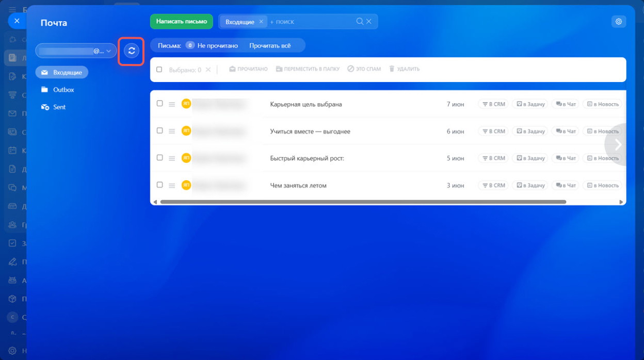Click the scrollbar left arrow of mail list
This screenshot has width=644, height=360.
[155, 202]
